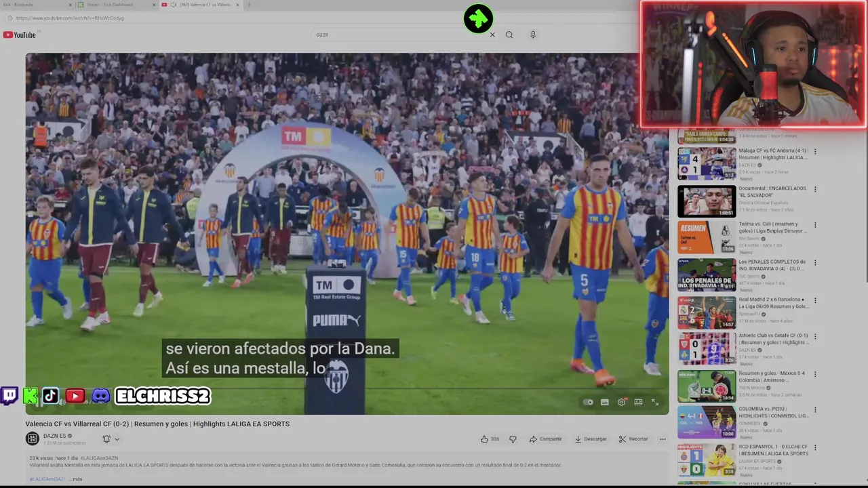Viewport: 868px width, 488px height.
Task: Click the Compartir share button
Action: (x=546, y=439)
